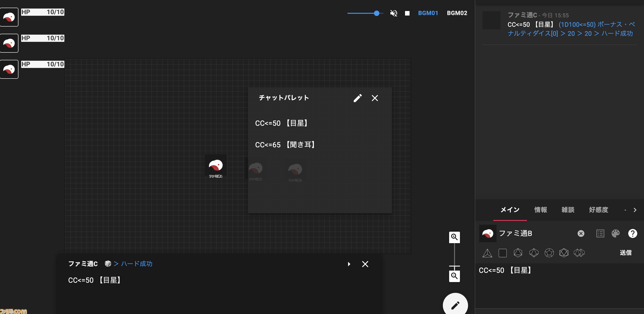The width and height of the screenshot is (644, 314).
Task: Show more chat tabs with the right chevron
Action: [635, 210]
